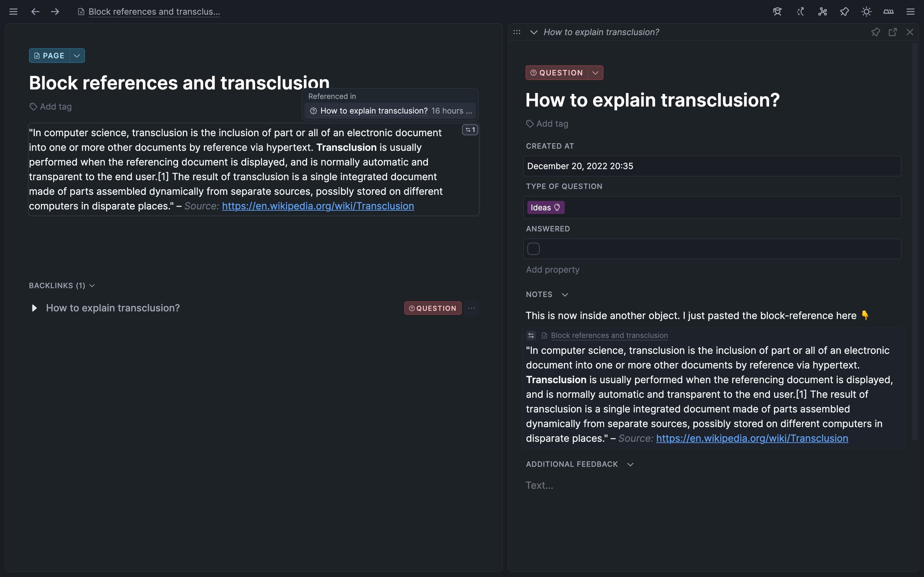
Task: Open options menu next to QUESTION backlink
Action: [x=471, y=308]
